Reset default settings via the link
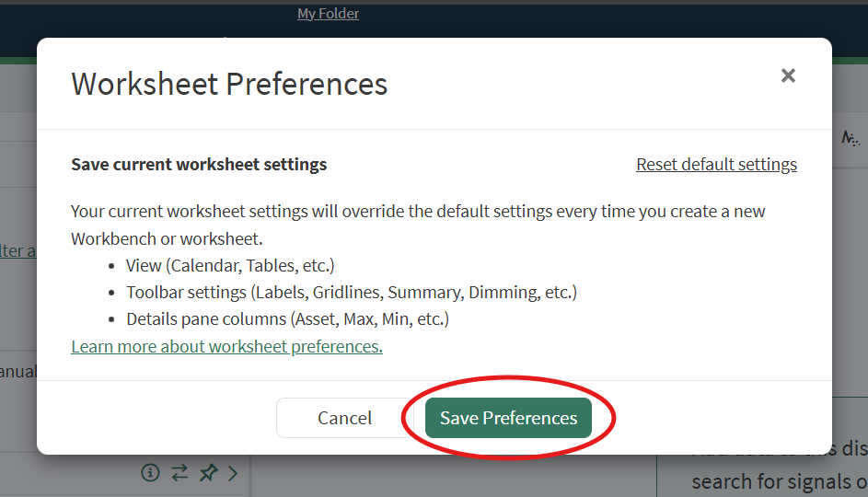The image size is (868, 497). click(716, 165)
